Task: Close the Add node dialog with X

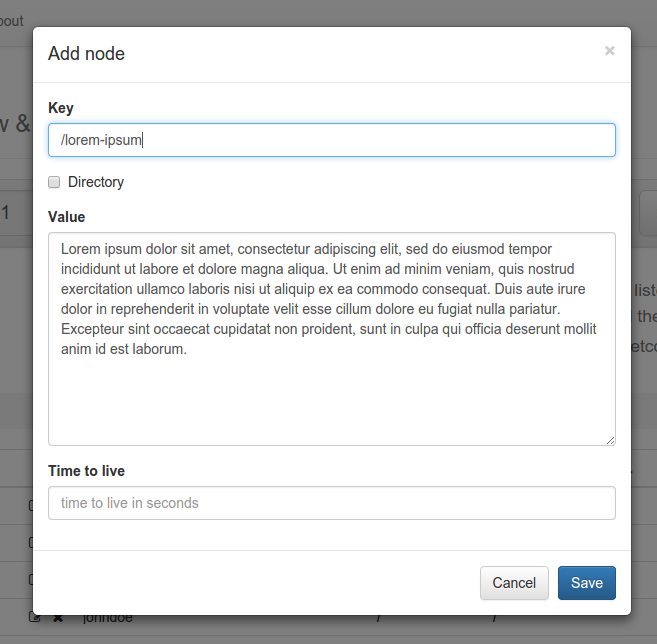Action: [x=609, y=51]
